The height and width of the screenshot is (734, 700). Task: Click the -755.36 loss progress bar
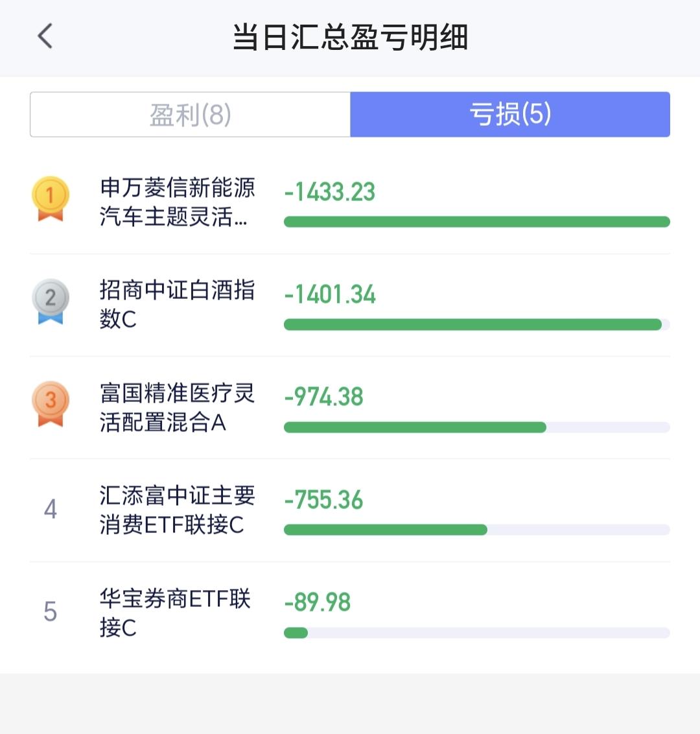[x=477, y=530]
